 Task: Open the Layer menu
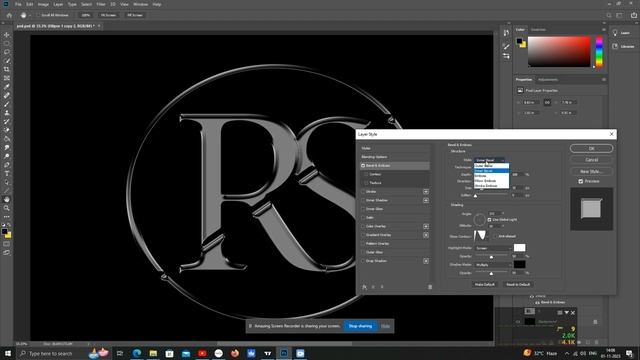(58, 4)
